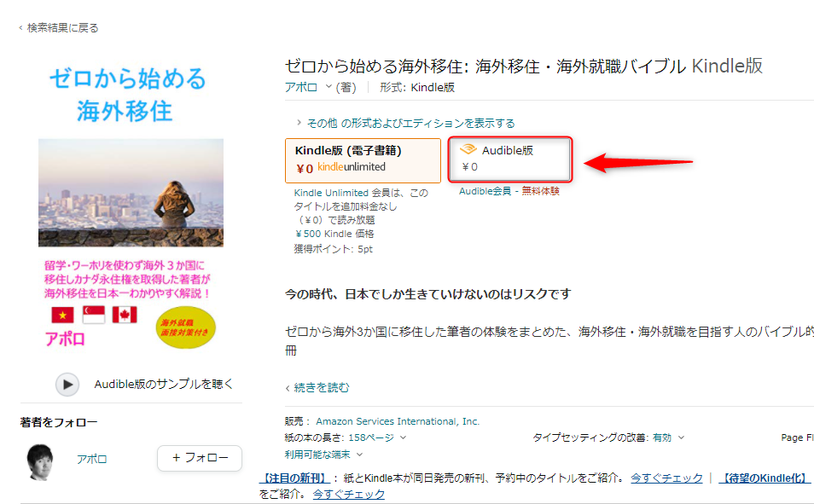814x504 pixels.
Task: Expand the author アポロ dropdown chevron
Action: point(329,87)
